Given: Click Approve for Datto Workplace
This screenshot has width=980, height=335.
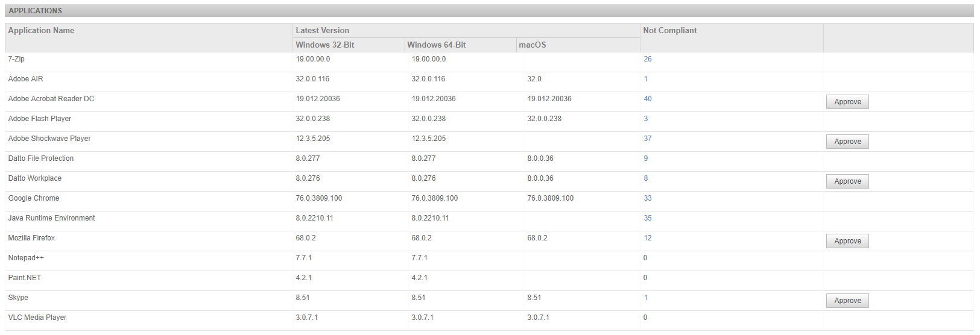Looking at the screenshot, I should [847, 181].
